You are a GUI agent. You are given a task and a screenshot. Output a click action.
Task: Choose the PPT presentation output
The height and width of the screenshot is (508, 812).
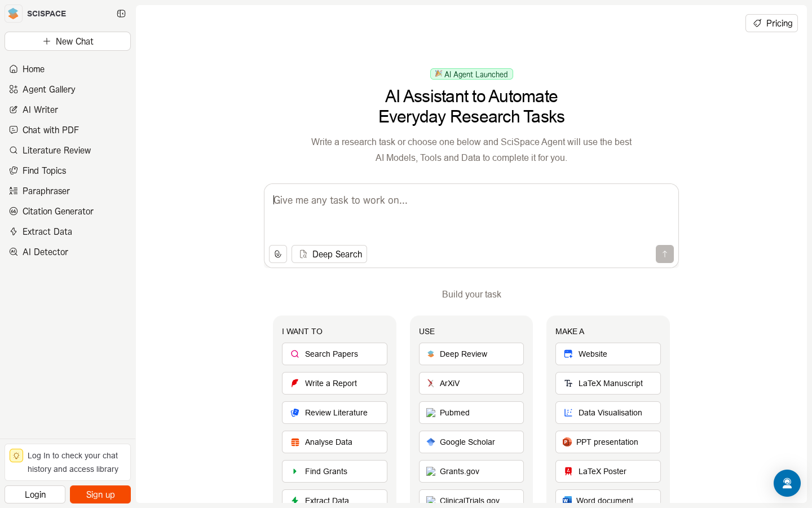tap(608, 442)
